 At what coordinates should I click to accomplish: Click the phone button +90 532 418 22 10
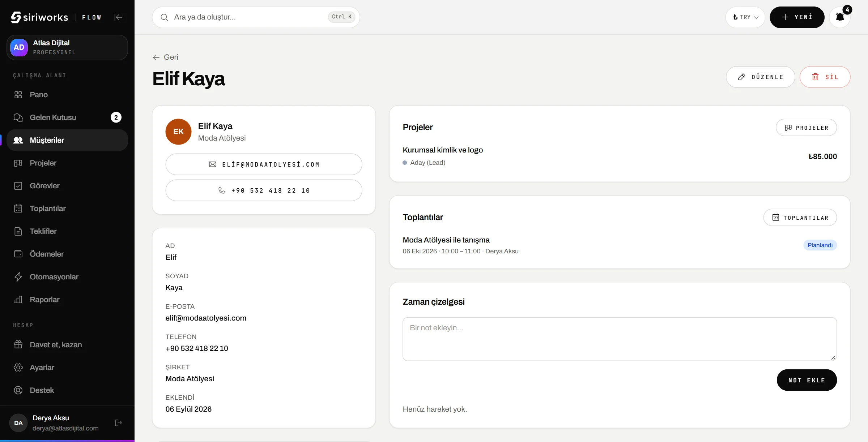pyautogui.click(x=264, y=190)
